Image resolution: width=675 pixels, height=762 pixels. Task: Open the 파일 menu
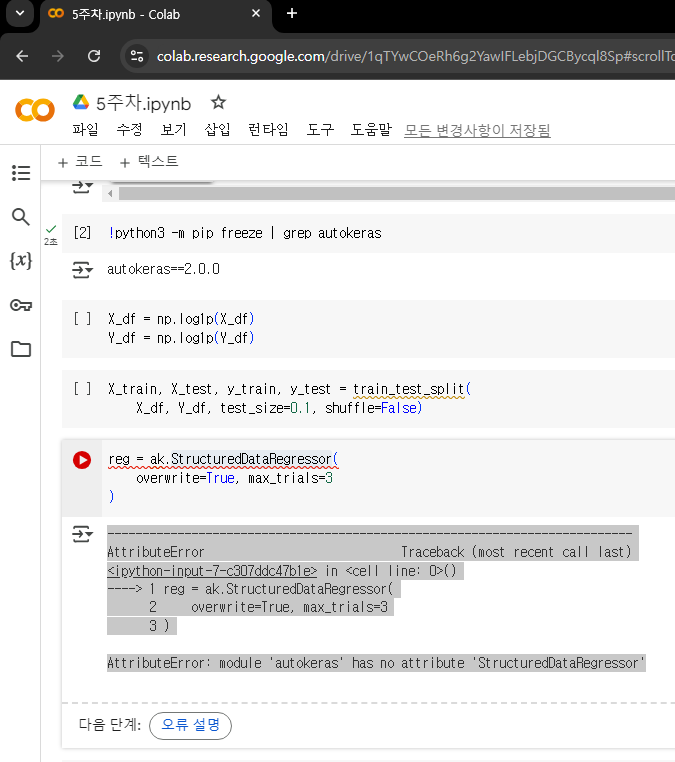click(86, 129)
